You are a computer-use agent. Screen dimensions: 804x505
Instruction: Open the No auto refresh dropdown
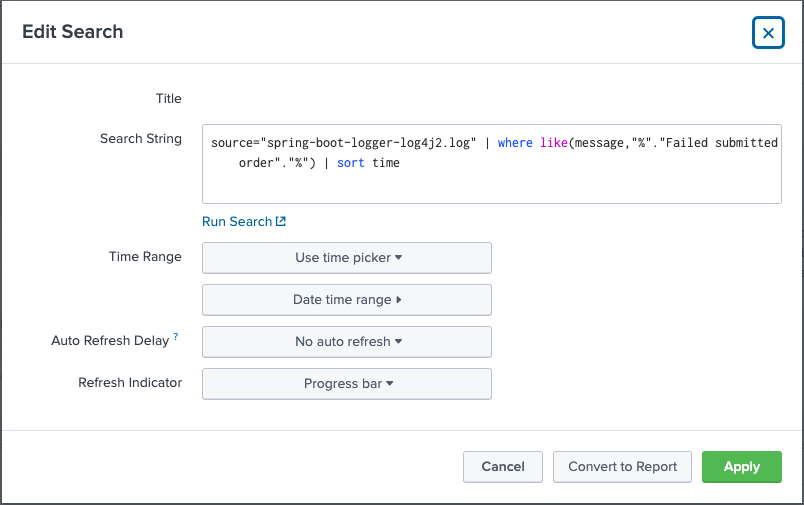click(346, 342)
